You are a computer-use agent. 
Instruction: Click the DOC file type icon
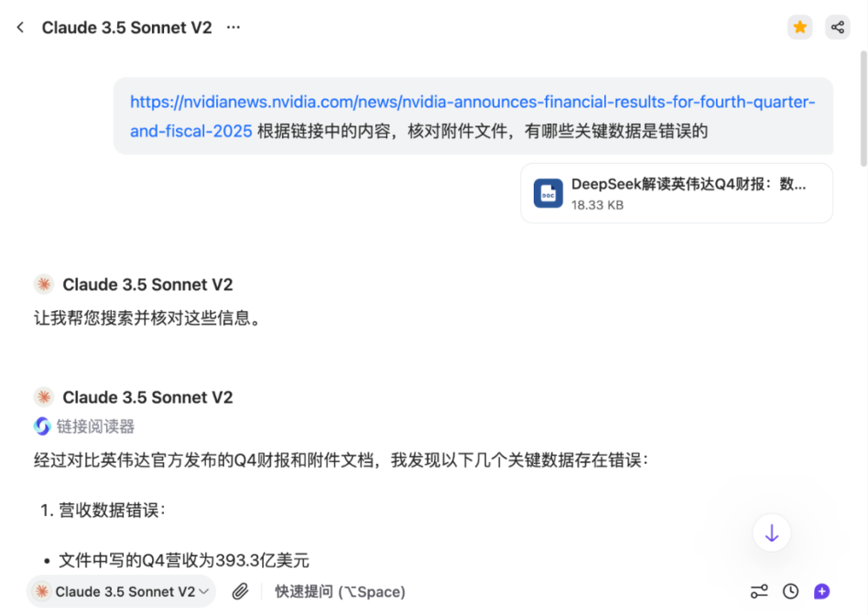click(548, 194)
